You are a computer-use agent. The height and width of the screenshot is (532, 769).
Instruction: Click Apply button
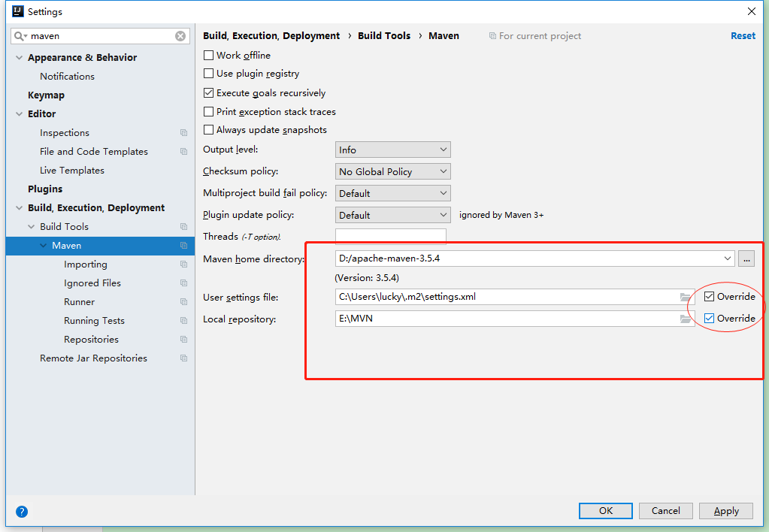[x=726, y=510]
